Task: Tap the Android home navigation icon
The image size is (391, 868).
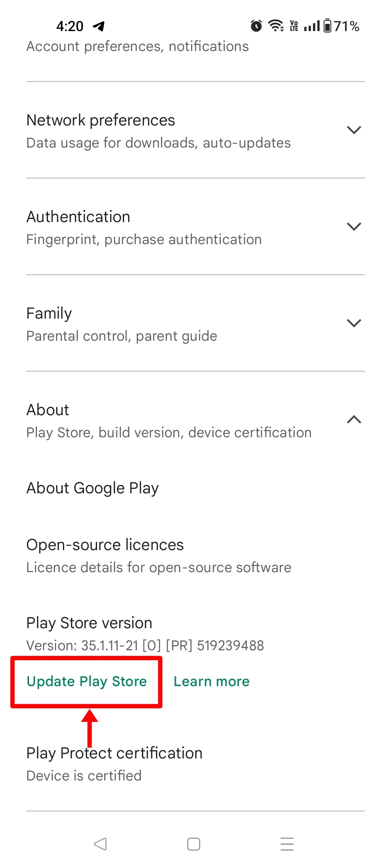Action: (x=194, y=844)
